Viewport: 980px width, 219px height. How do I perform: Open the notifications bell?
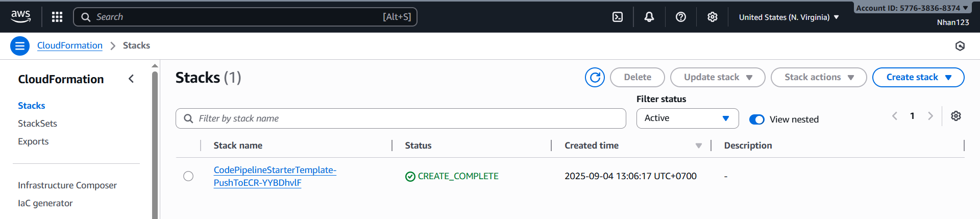649,17
